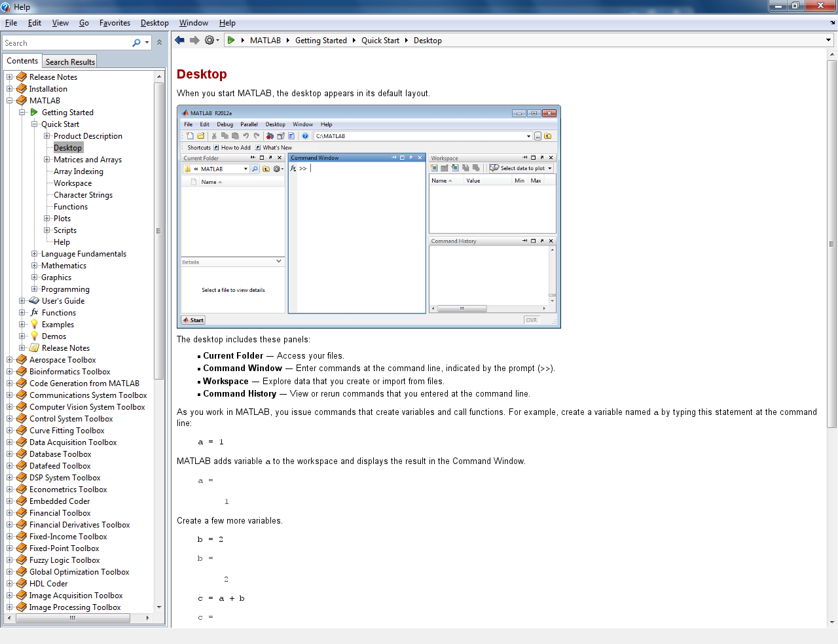Select Code Generation from MATLAB
This screenshot has height=644, width=838.
pyautogui.click(x=84, y=384)
